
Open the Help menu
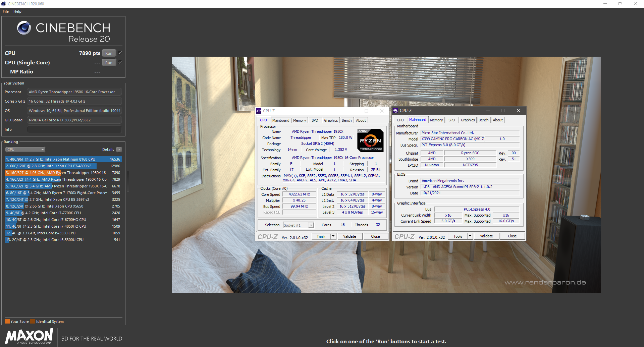[x=17, y=11]
